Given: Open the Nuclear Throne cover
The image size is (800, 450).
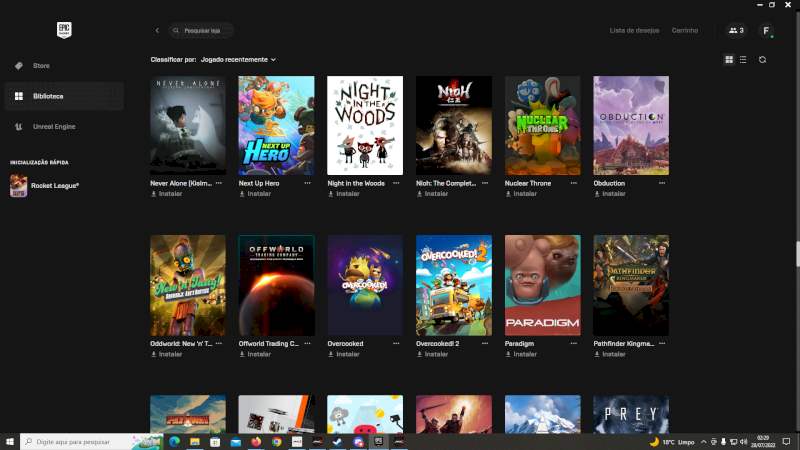Looking at the screenshot, I should pos(543,126).
